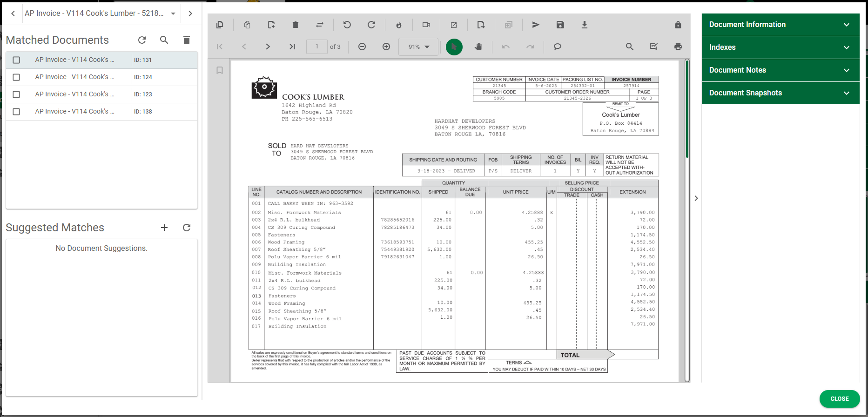Open document in new window icon

click(x=454, y=25)
